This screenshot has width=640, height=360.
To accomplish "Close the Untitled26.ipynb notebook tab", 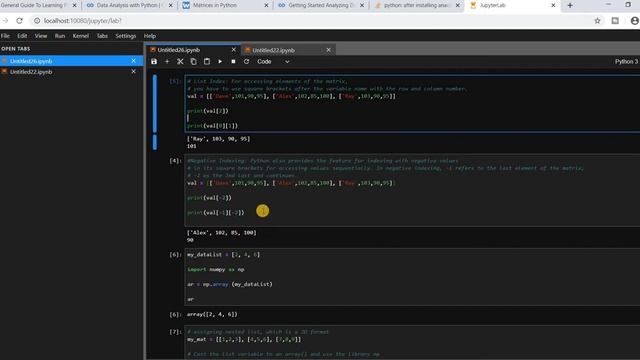I will coord(233,50).
